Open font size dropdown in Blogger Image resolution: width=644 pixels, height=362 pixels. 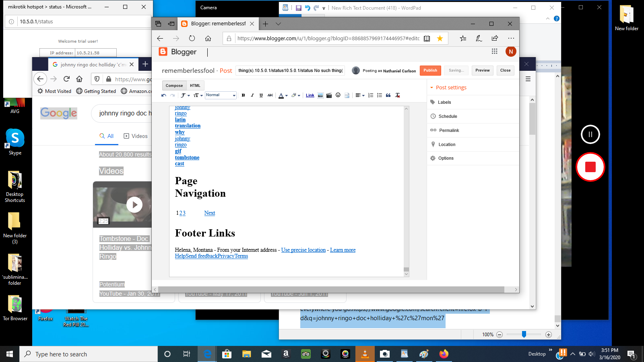(198, 95)
